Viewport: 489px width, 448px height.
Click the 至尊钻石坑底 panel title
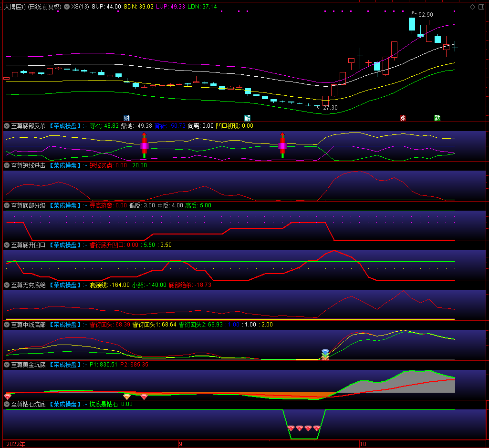(28, 404)
